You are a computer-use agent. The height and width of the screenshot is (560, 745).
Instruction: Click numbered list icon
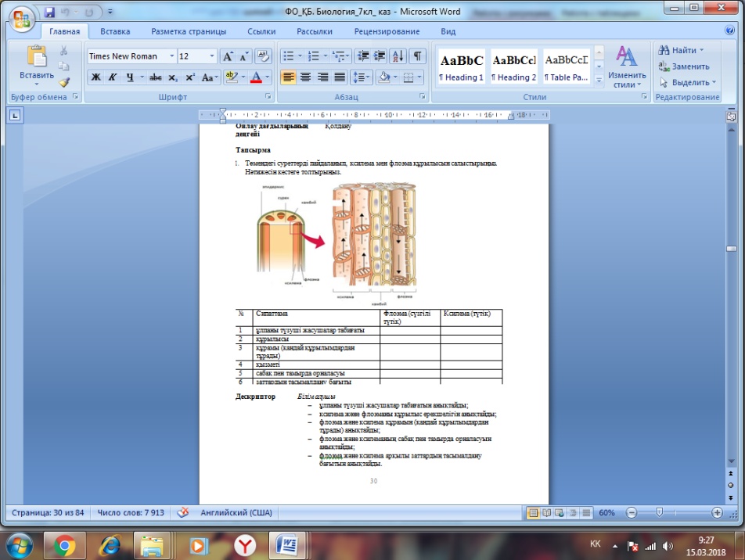314,56
